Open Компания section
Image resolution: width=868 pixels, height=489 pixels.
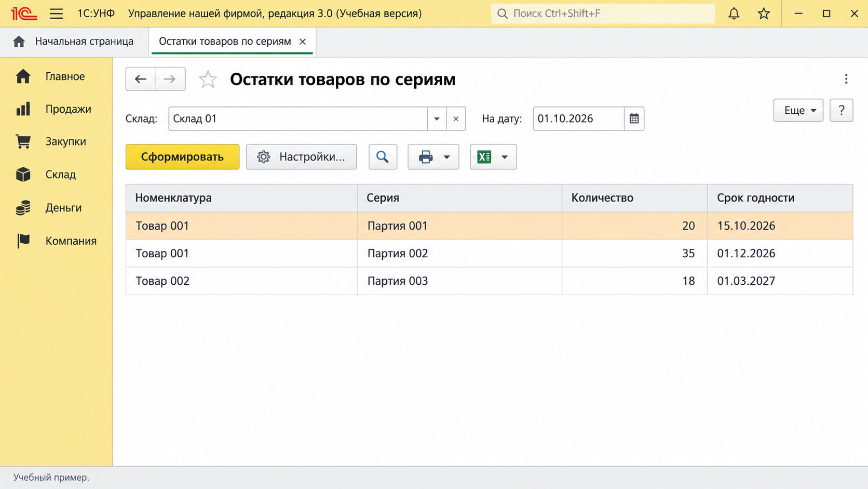[x=56, y=241]
